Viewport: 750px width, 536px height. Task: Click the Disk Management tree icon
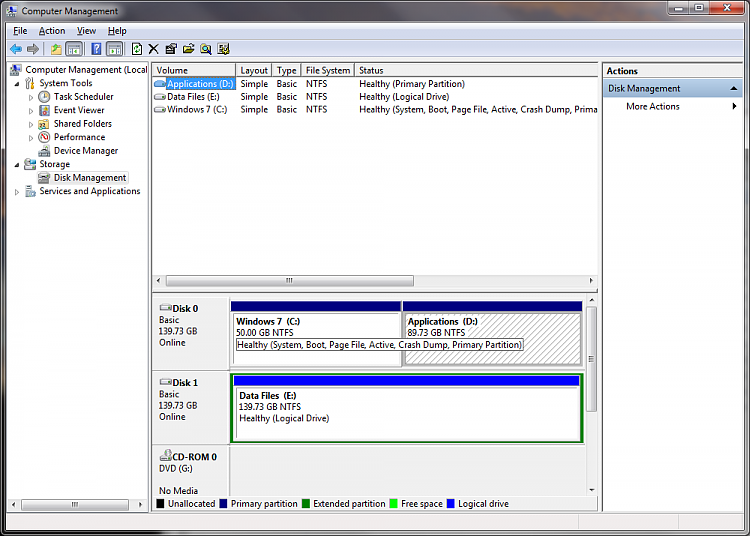tap(44, 178)
